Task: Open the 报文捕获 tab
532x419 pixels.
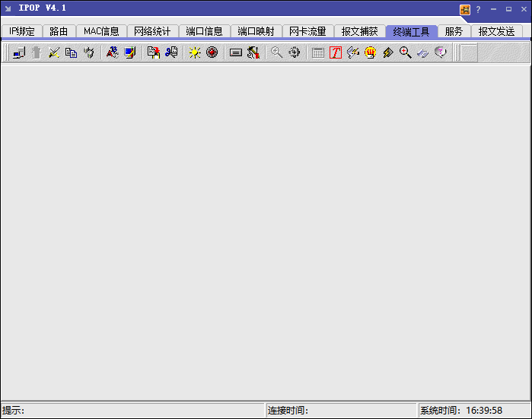Action: point(359,32)
